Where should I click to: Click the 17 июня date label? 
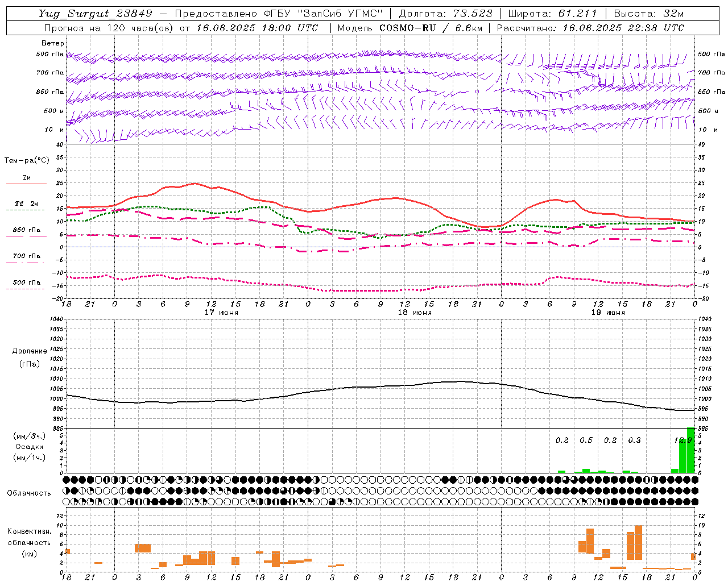click(x=221, y=313)
